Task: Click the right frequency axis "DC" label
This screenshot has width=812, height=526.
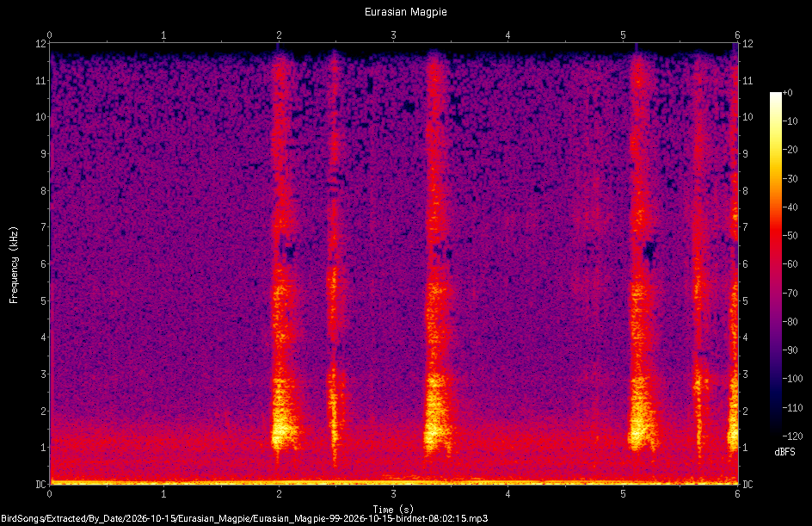Action: pos(747,485)
